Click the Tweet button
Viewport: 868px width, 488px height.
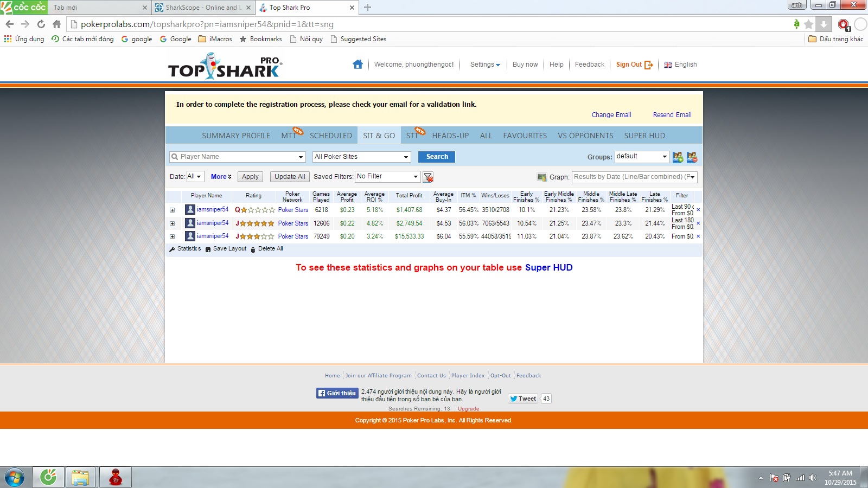point(523,399)
